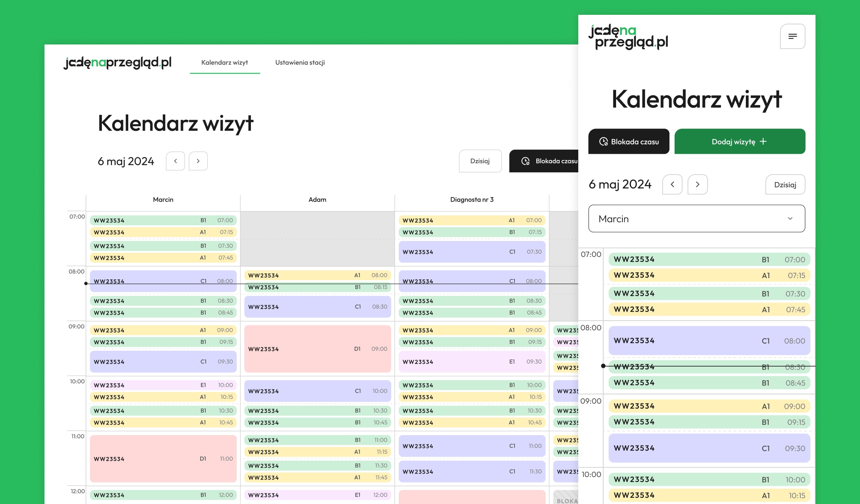
Task: Click Blokada czasu in mobile panel
Action: (x=629, y=142)
